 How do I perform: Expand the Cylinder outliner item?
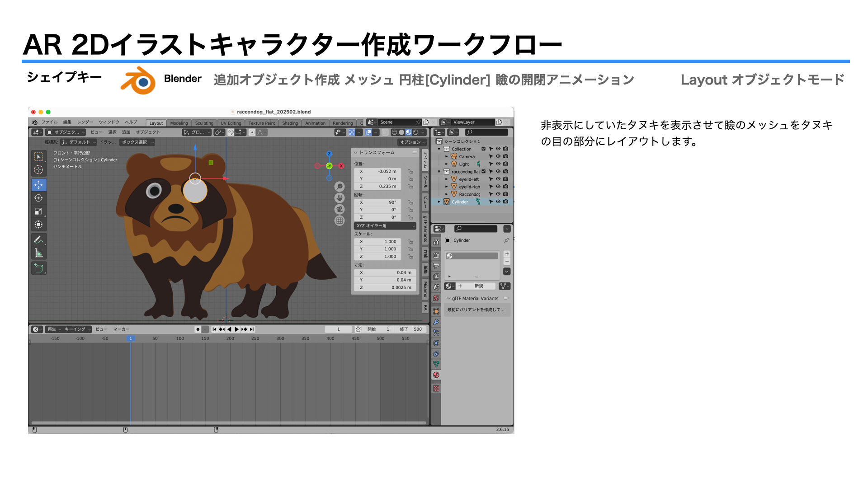click(439, 202)
